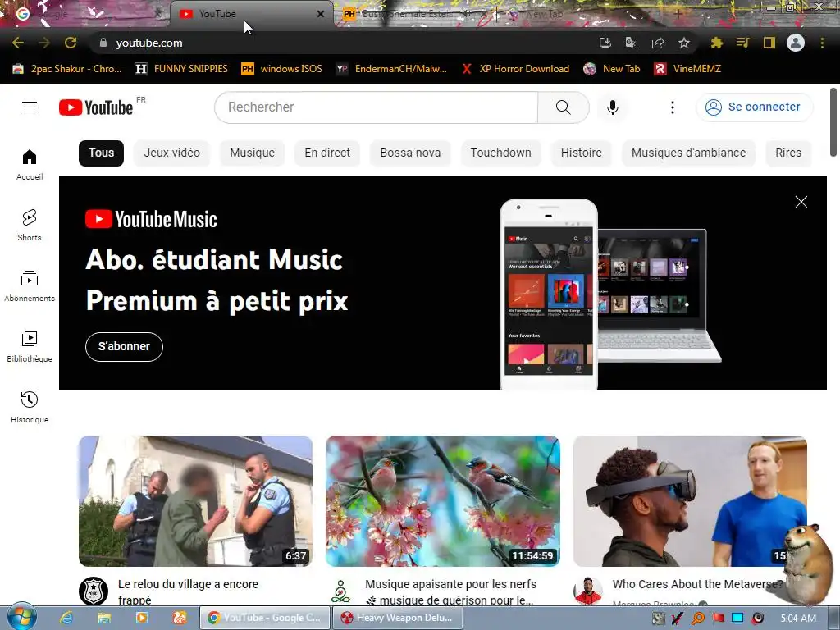Image resolution: width=840 pixels, height=630 pixels.
Task: Select the Bossa nova filter chip
Action: coord(410,153)
